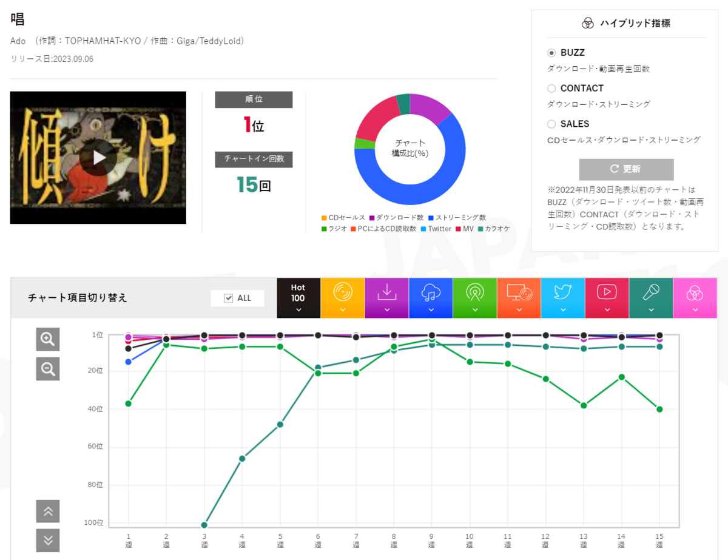
Task: Click the rank value 1位
Action: point(254,125)
